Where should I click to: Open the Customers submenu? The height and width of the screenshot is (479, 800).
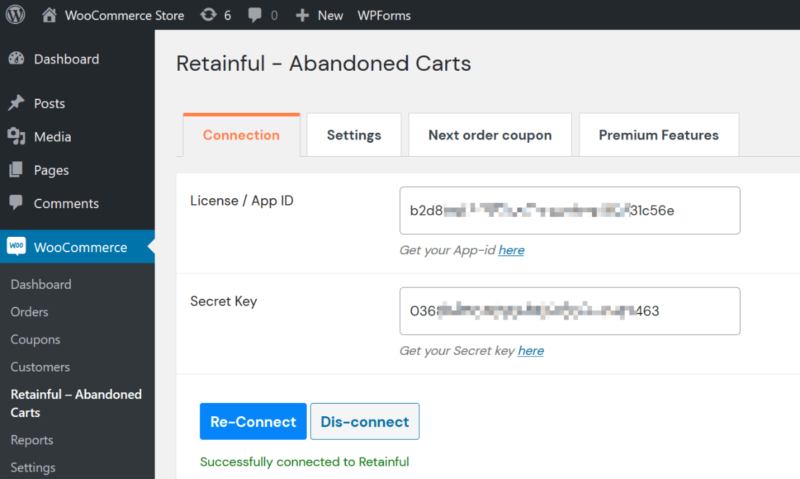(x=40, y=367)
